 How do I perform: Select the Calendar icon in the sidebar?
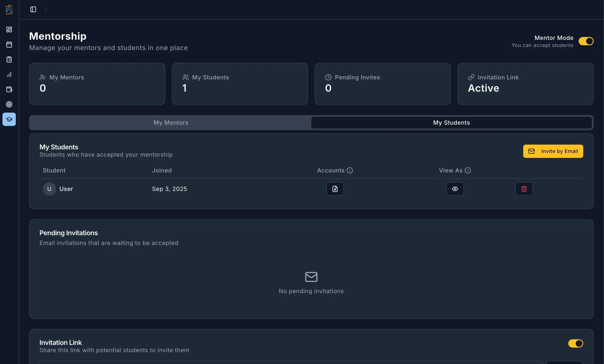tap(9, 45)
